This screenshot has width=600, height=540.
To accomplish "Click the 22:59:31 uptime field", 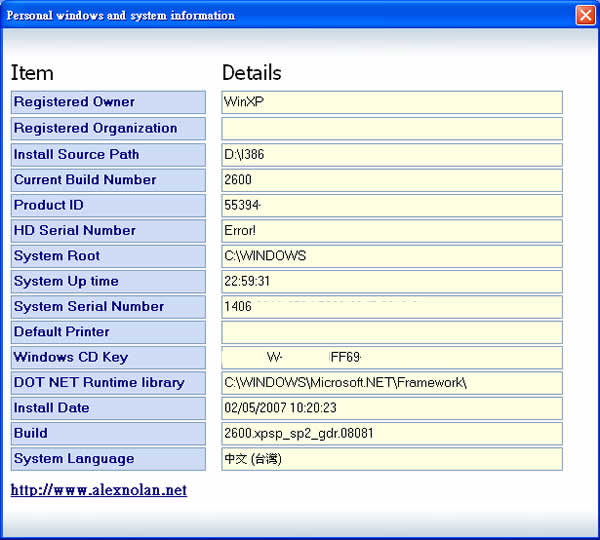I will click(x=392, y=282).
